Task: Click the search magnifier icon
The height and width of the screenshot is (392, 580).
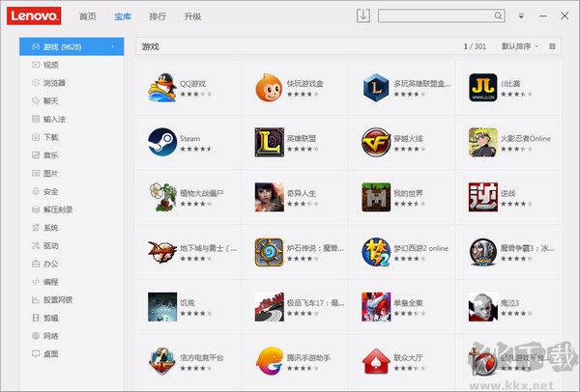Action: point(498,15)
